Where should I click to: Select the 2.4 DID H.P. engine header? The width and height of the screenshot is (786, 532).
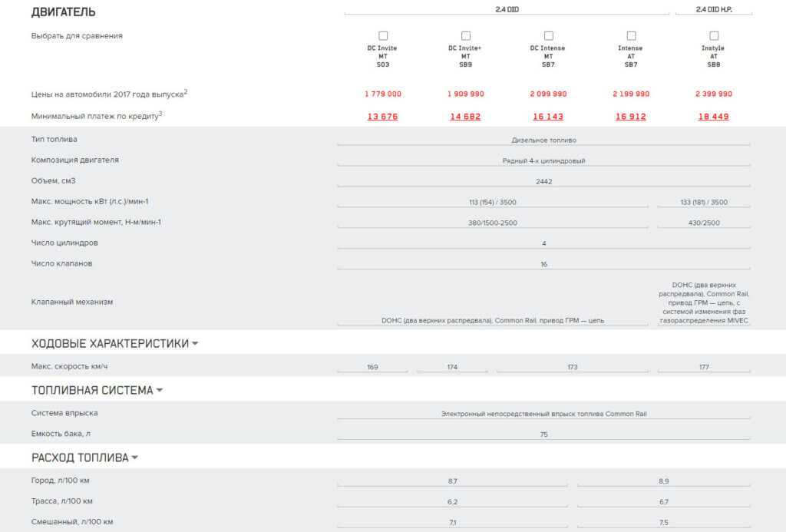click(714, 9)
